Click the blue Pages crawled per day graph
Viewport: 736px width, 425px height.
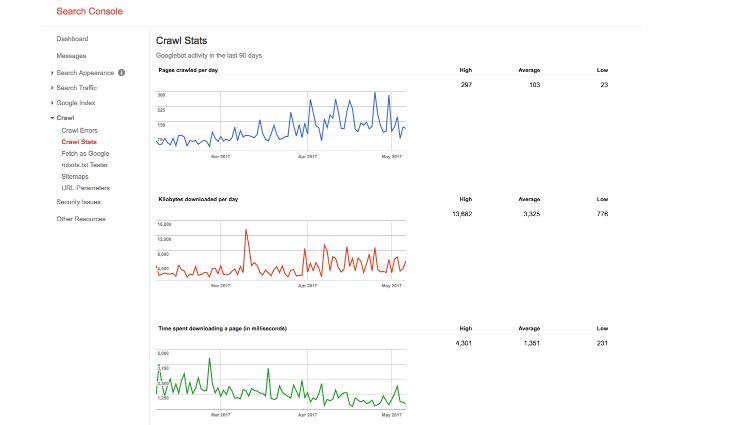click(x=281, y=121)
